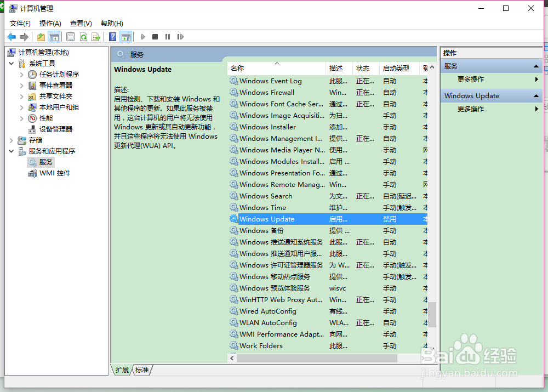Open the Properties toolbar icon

(x=70, y=37)
